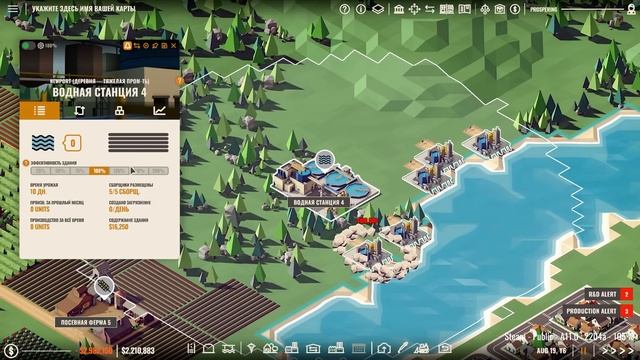Viewport: 640px width, 360px height.
Task: Click the orange alert icon in panel header
Action: pyautogui.click(x=127, y=46)
